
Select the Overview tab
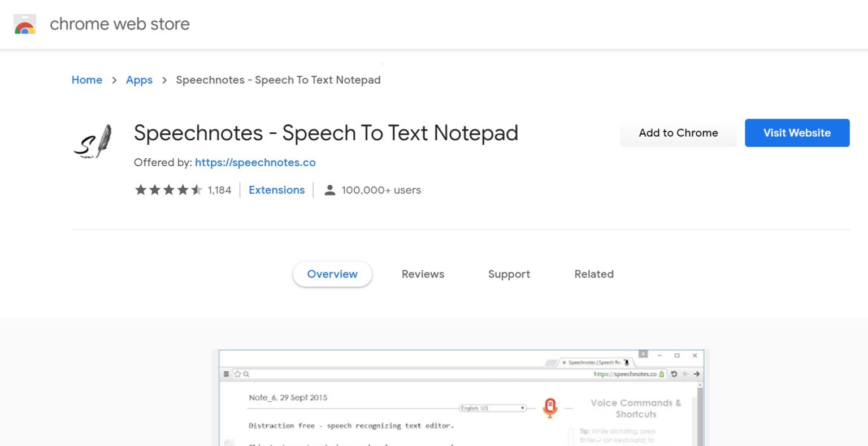tap(332, 274)
